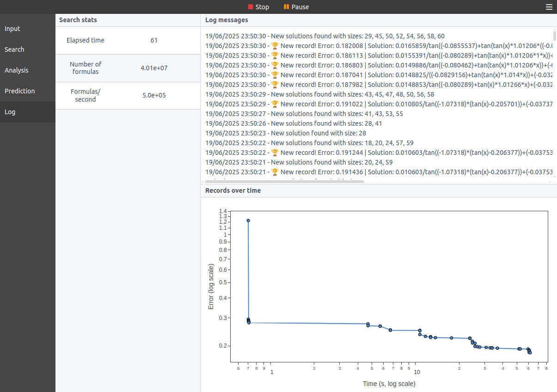The height and width of the screenshot is (392, 557).
Task: Click the Stop search button
Action: tap(258, 7)
